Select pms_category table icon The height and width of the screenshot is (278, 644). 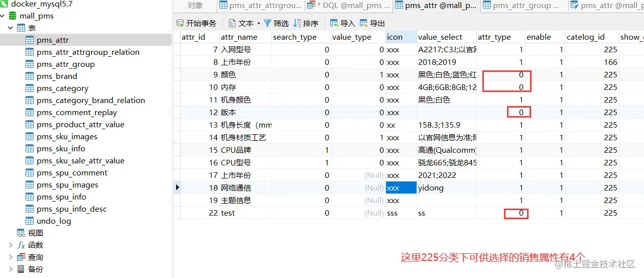pyautogui.click(x=30, y=88)
